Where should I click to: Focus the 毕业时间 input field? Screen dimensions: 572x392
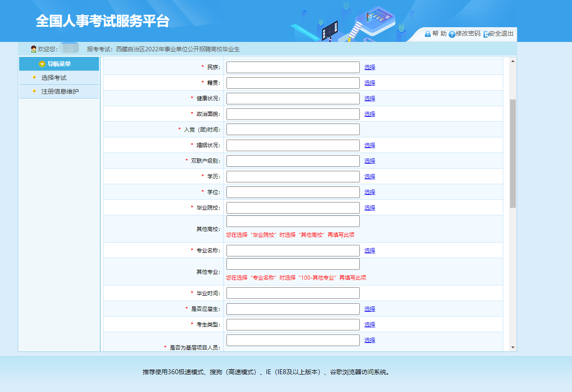[x=293, y=293]
